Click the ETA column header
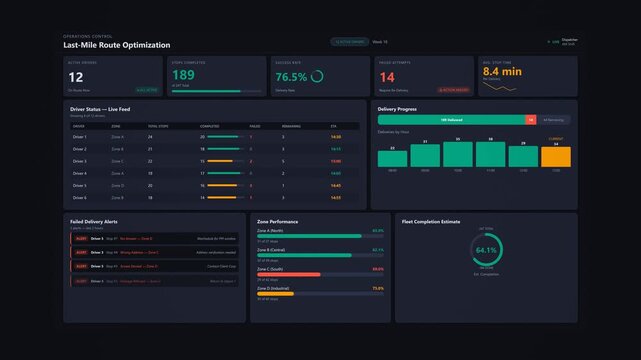The width and height of the screenshot is (641, 360). coord(334,126)
